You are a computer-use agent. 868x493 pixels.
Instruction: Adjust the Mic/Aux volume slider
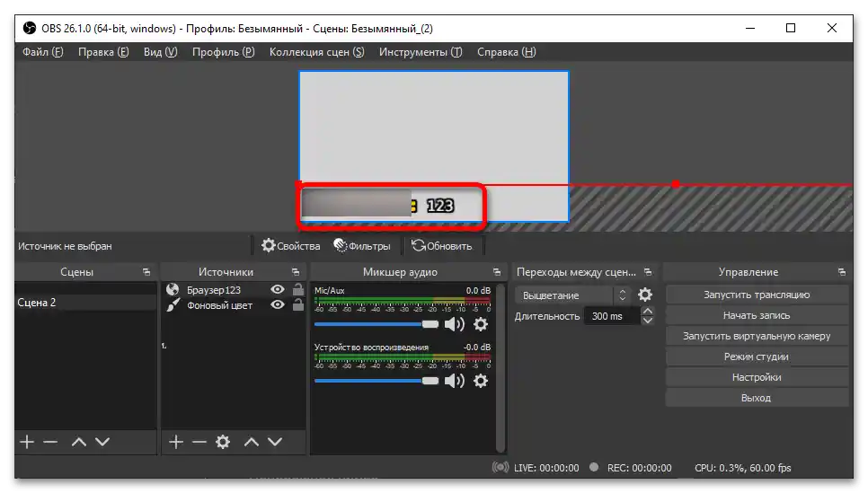[376, 324]
